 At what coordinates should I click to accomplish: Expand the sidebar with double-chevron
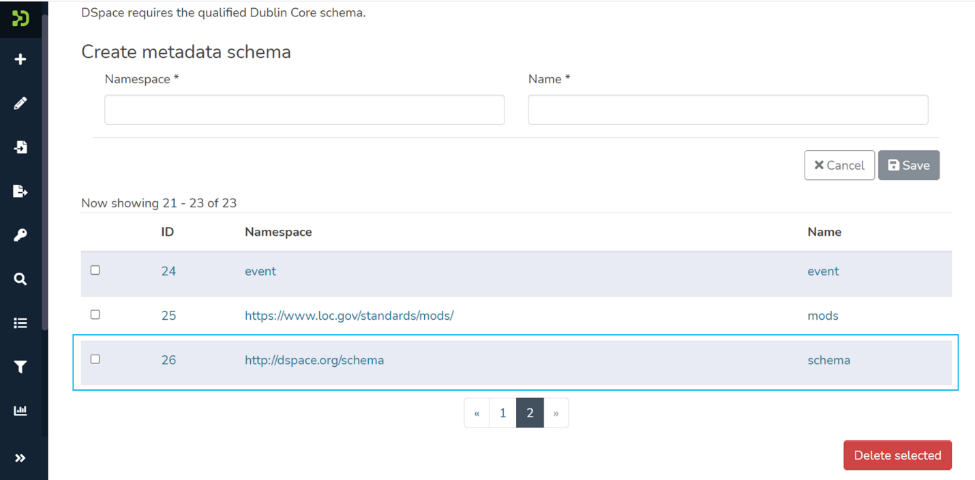pyautogui.click(x=20, y=458)
